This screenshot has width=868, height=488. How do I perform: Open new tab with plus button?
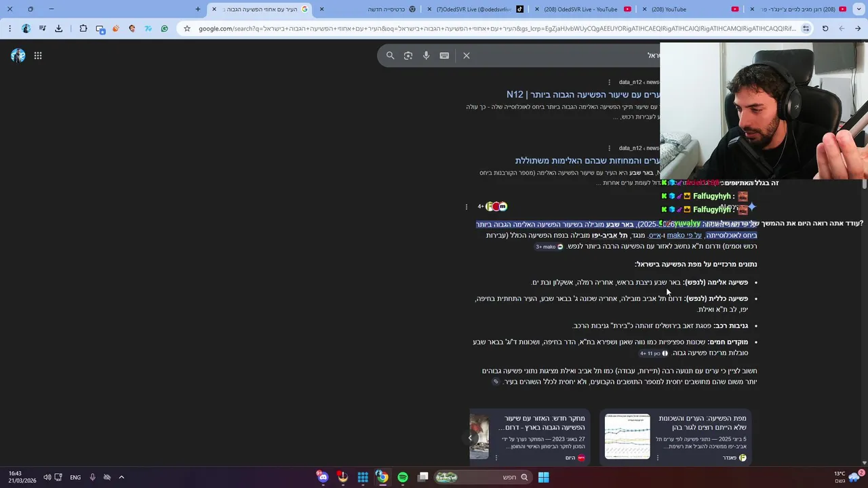coord(198,9)
